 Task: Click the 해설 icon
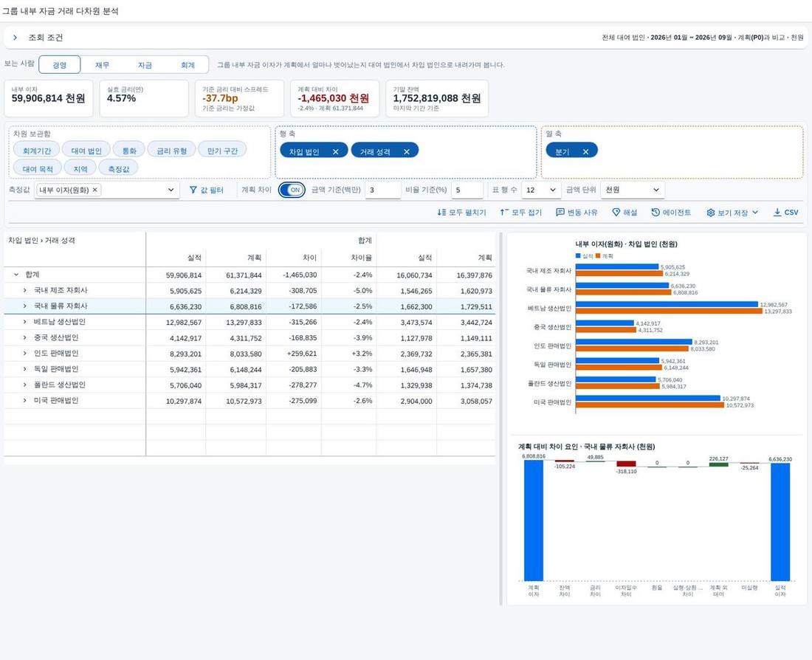616,213
